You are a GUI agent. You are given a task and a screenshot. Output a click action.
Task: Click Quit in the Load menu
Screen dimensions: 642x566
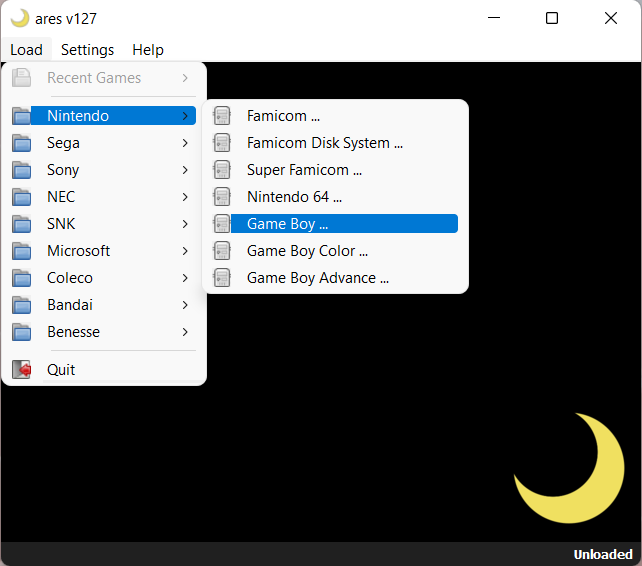pos(104,370)
